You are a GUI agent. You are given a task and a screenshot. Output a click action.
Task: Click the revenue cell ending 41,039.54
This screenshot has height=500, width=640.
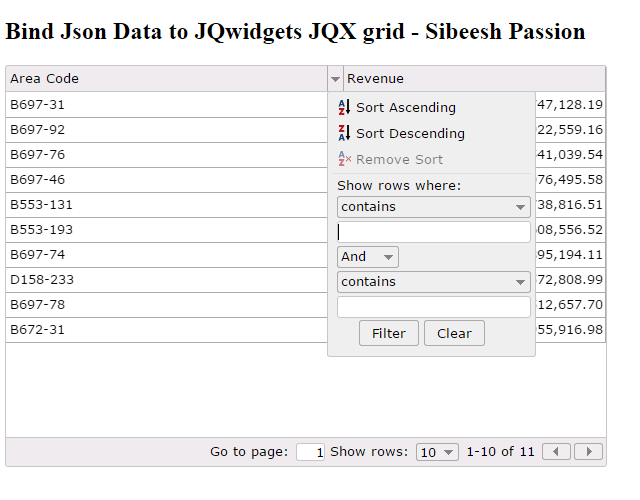[570, 155]
